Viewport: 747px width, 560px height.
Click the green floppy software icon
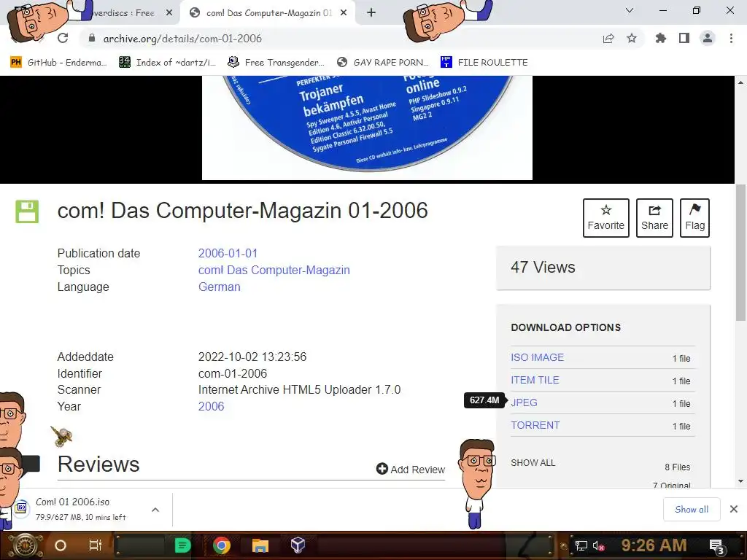(x=27, y=211)
